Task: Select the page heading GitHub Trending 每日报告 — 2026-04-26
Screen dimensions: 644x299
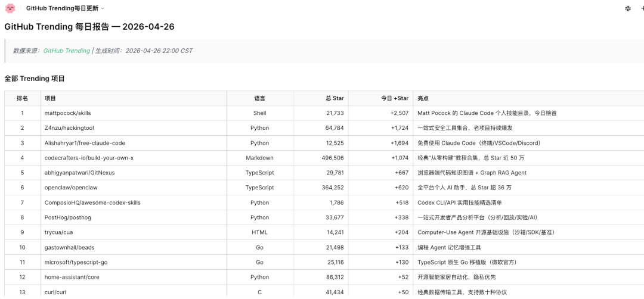Action: tap(89, 27)
